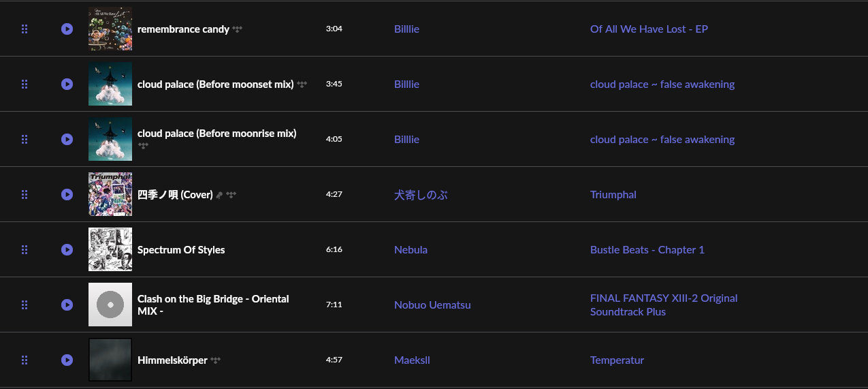Click microphone icon next to 四季ノ唄 (Cover)
The height and width of the screenshot is (389, 868).
point(219,195)
